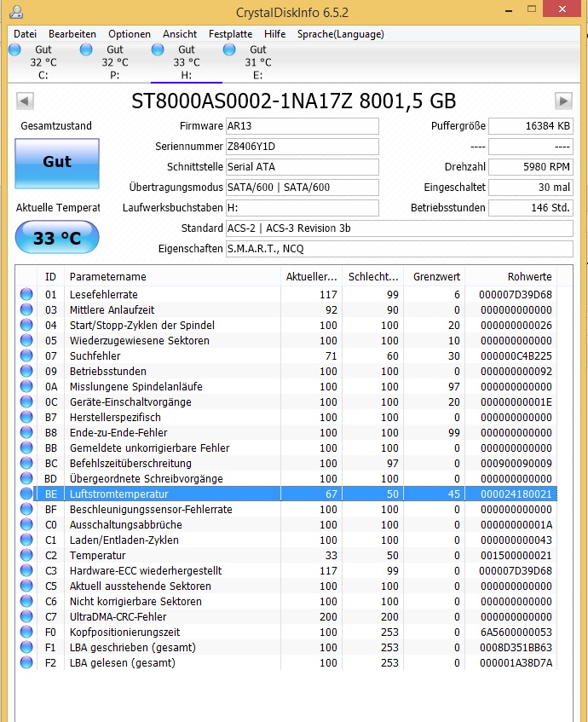Open the Optionen menu
588x722 pixels.
click(130, 34)
